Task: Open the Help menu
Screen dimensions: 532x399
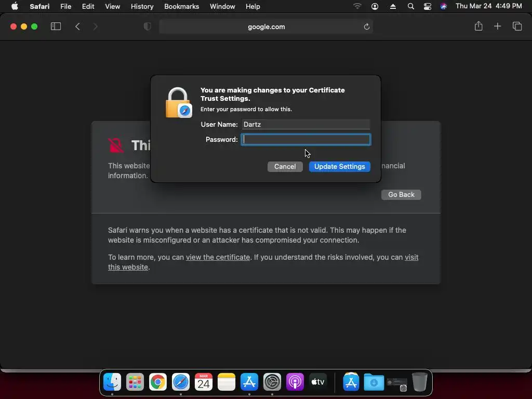Action: coord(253,6)
